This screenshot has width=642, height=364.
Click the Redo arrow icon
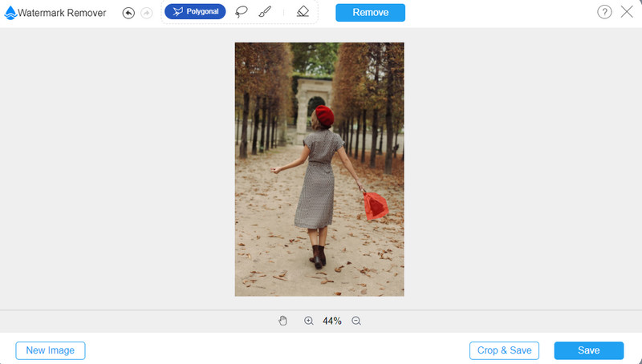coord(146,13)
